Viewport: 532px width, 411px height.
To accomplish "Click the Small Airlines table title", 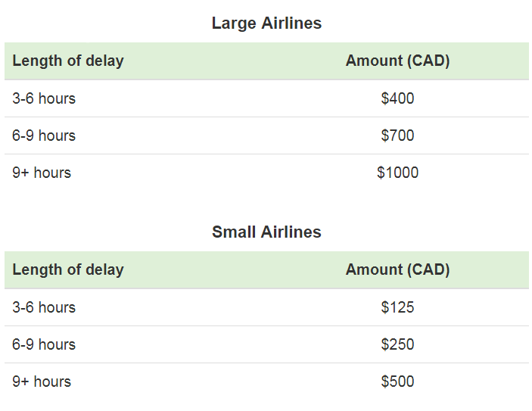I will [266, 232].
